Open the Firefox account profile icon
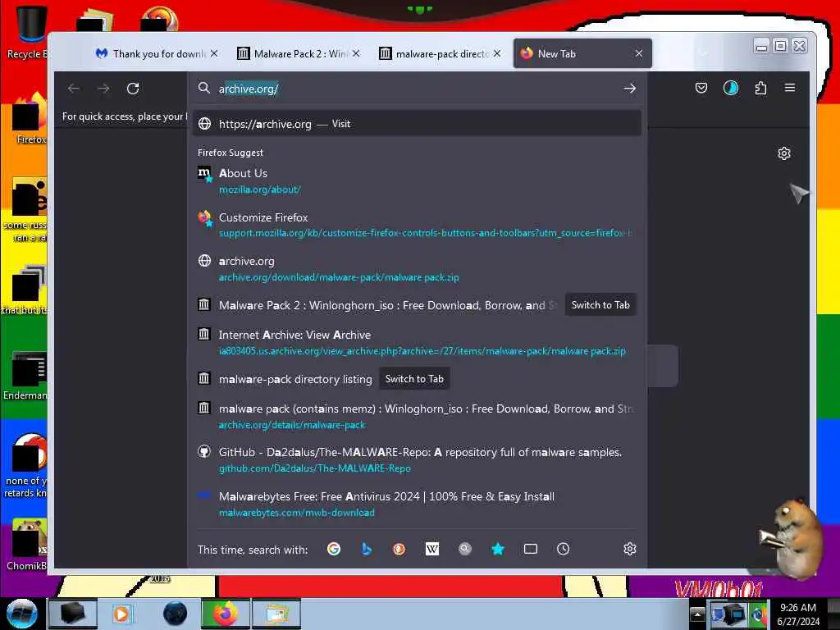The image size is (840, 630). click(731, 88)
